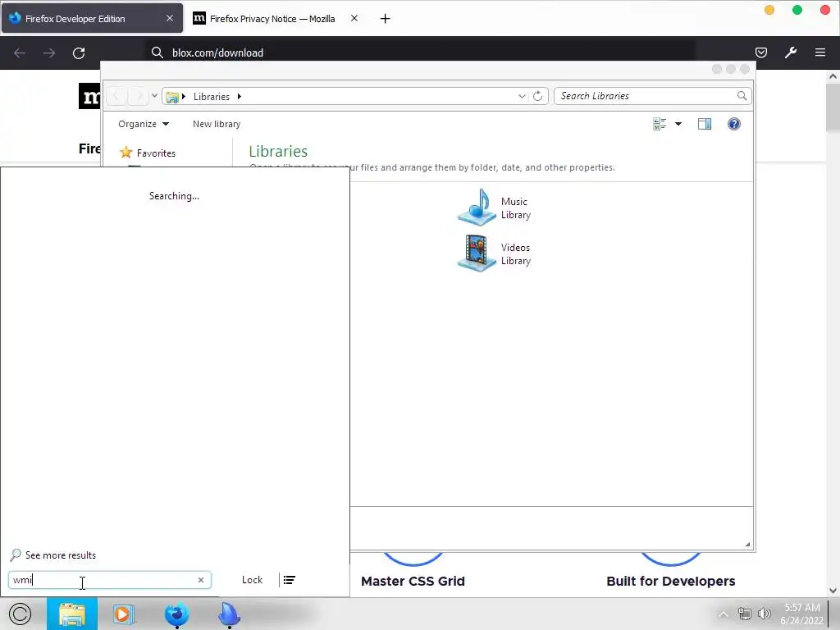Screen dimensions: 840x630
Task: Open the Music Library
Action: click(494, 208)
